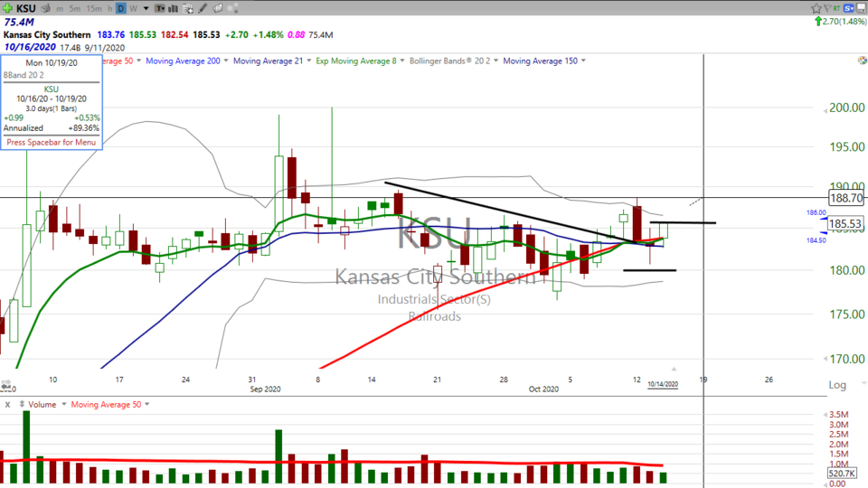
Task: Click the small triangle marker above time axis
Action: coord(674,369)
